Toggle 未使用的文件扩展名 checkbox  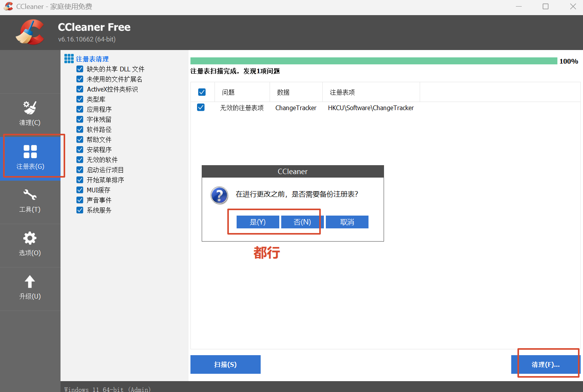click(80, 79)
